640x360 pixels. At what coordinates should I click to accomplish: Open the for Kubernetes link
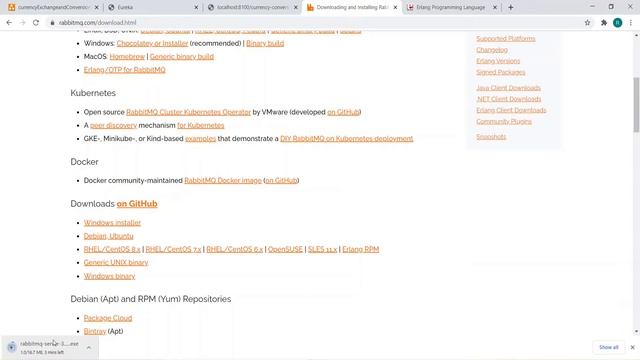[x=200, y=125]
